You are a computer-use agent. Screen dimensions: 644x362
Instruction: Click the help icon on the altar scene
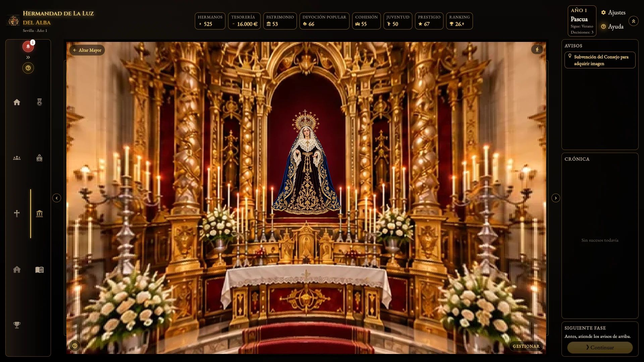[x=75, y=346]
